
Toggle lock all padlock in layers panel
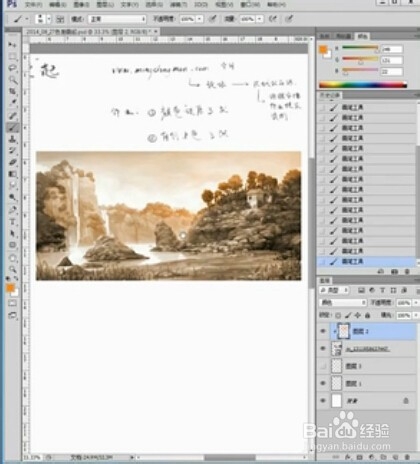click(x=367, y=315)
